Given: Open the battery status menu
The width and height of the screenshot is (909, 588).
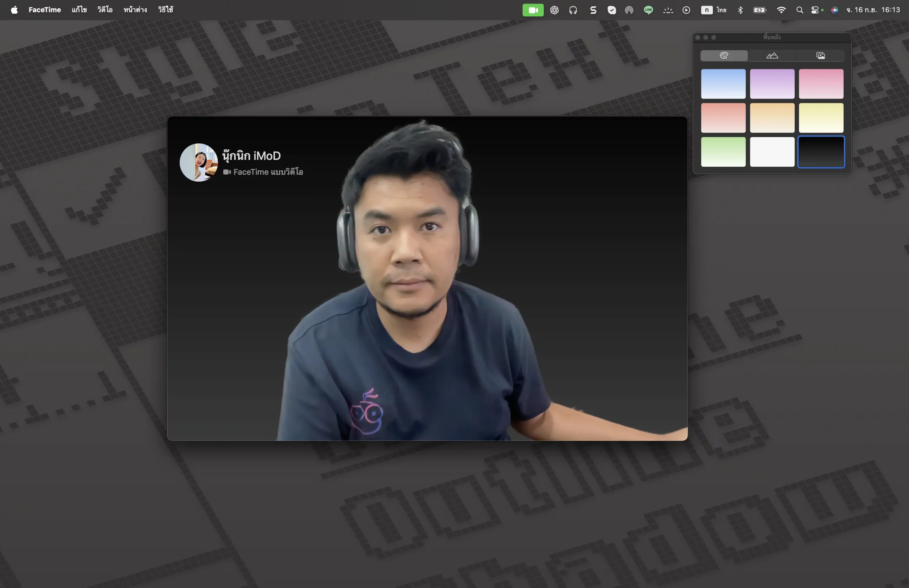Looking at the screenshot, I should coord(760,10).
